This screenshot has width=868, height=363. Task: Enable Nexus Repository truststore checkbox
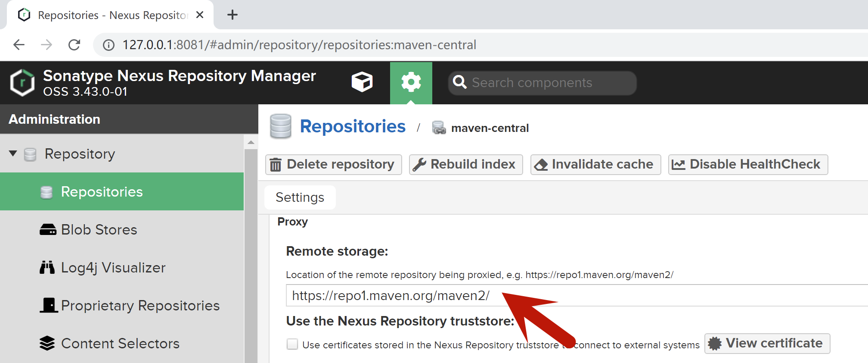click(292, 344)
